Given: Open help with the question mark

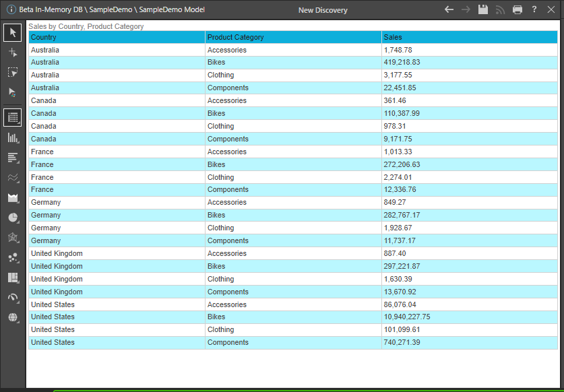Looking at the screenshot, I should [x=534, y=9].
